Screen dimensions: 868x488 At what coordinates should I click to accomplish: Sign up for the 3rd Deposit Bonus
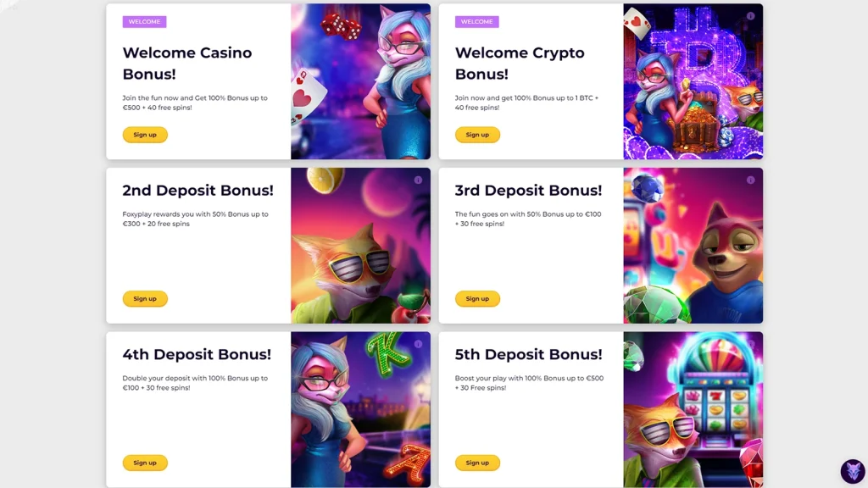[x=477, y=299]
